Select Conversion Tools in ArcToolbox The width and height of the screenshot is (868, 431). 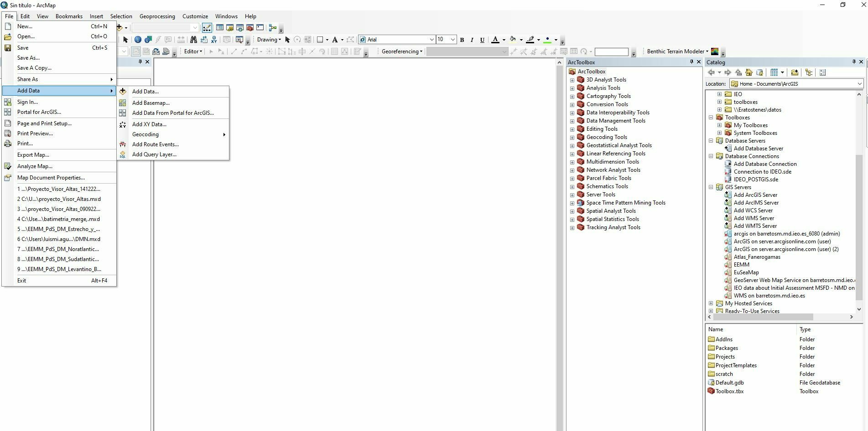(607, 104)
